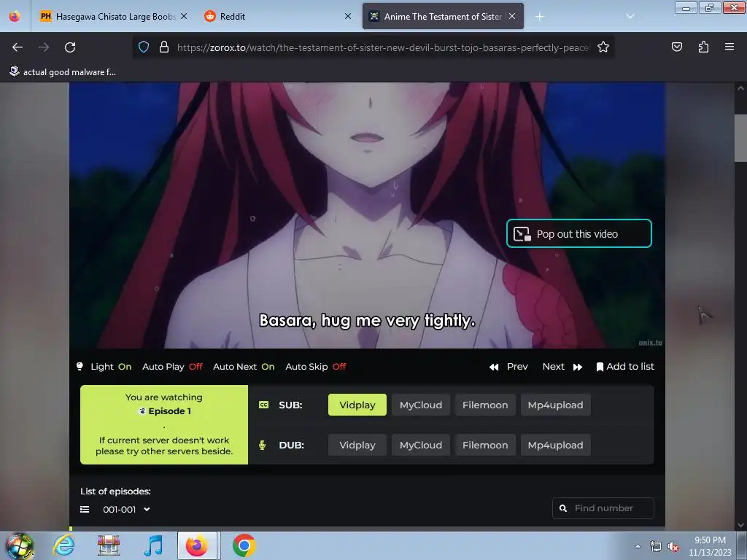Screen dimensions: 747x560
Task: Click the Find number search field
Action: click(x=603, y=508)
